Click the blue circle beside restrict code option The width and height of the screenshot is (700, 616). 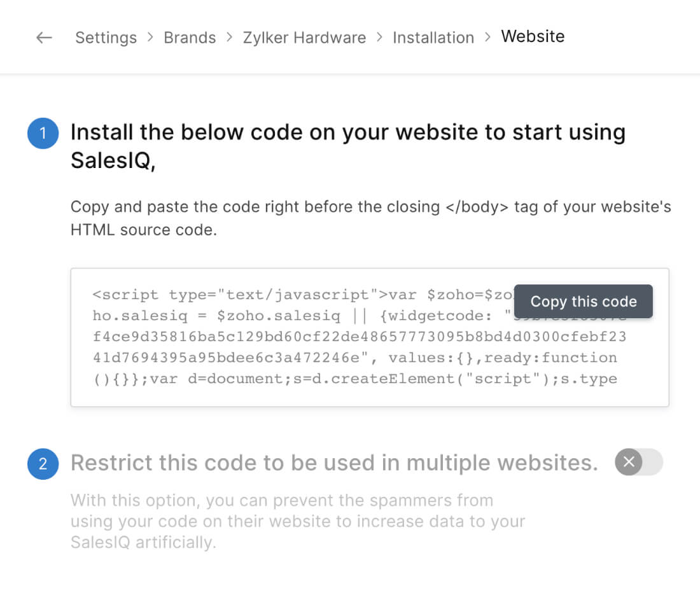43,463
